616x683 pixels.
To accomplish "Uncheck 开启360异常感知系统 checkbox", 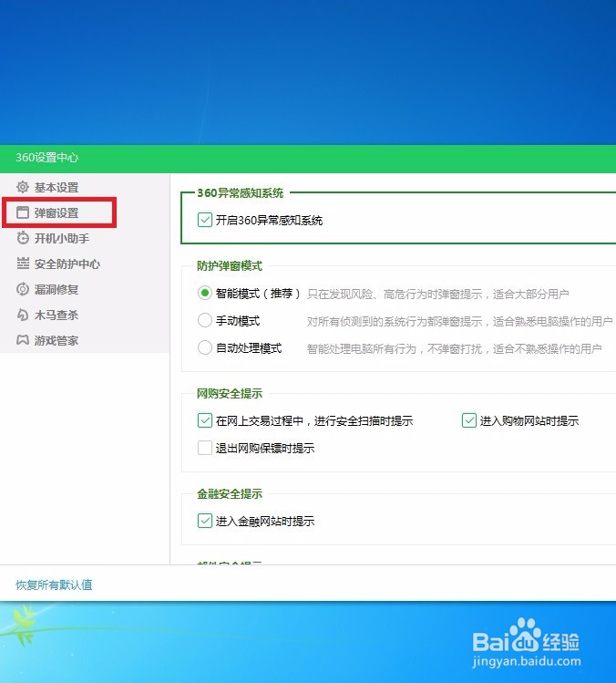I will pyautogui.click(x=205, y=220).
